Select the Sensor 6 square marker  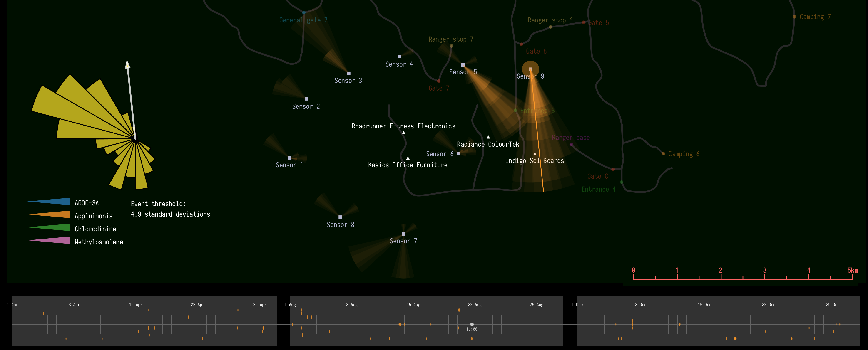pyautogui.click(x=459, y=154)
